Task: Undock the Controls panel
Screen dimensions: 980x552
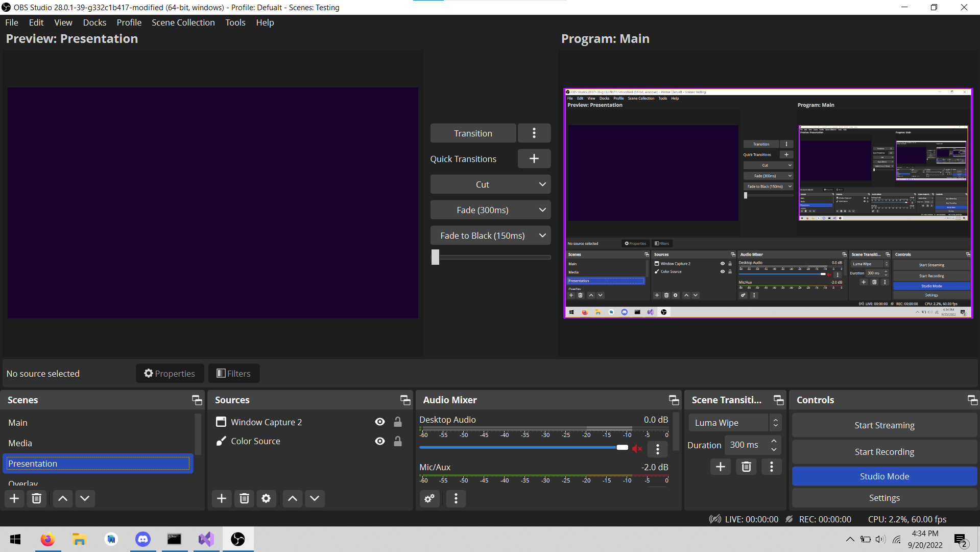Action: coord(973,400)
